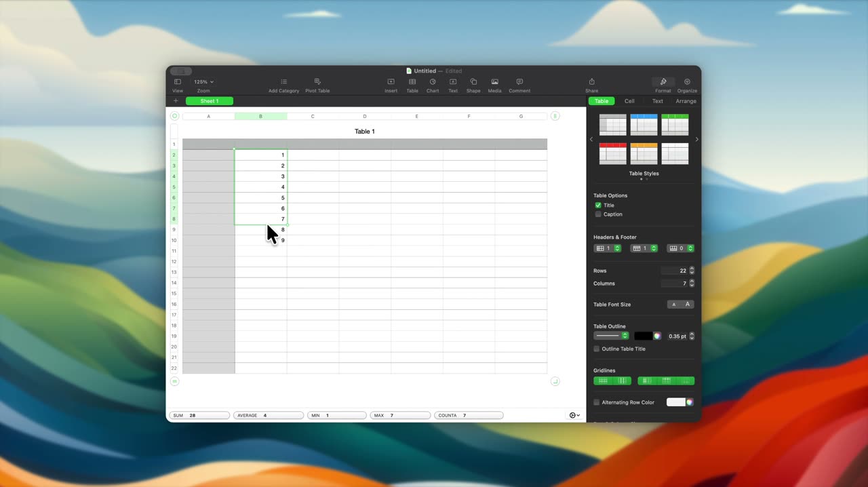
Task: Uncheck the Title checkbox
Action: [x=598, y=205]
